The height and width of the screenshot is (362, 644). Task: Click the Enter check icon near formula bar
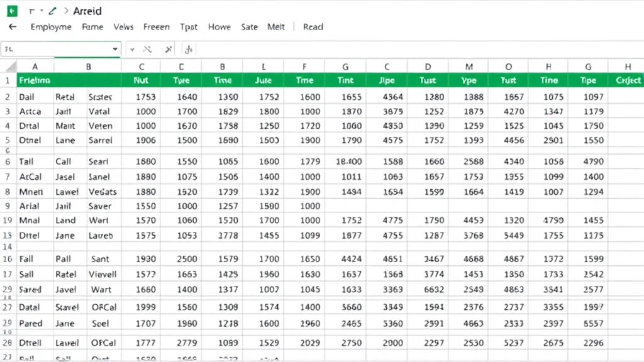pos(131,48)
